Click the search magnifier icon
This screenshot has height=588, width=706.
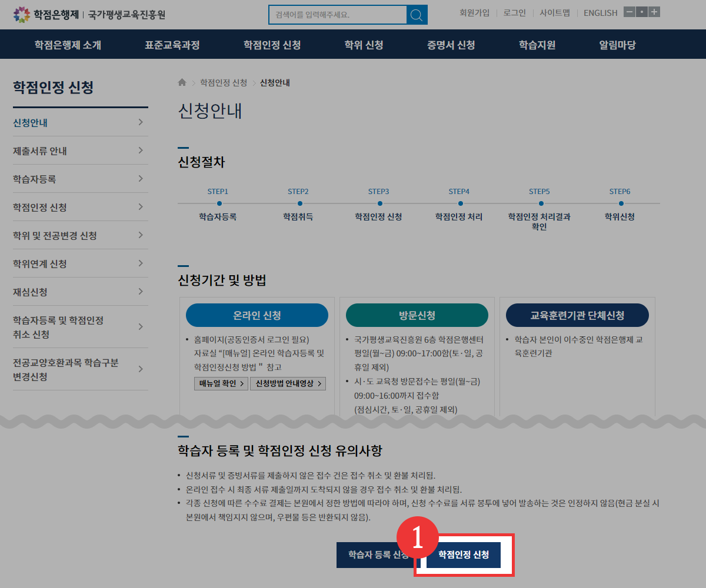(x=417, y=15)
